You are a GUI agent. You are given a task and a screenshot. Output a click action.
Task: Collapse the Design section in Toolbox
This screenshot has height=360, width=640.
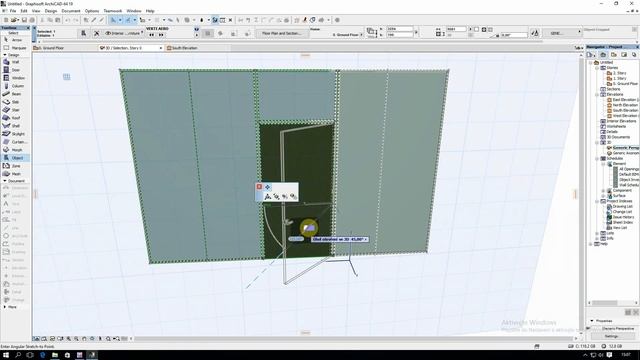tap(5, 55)
